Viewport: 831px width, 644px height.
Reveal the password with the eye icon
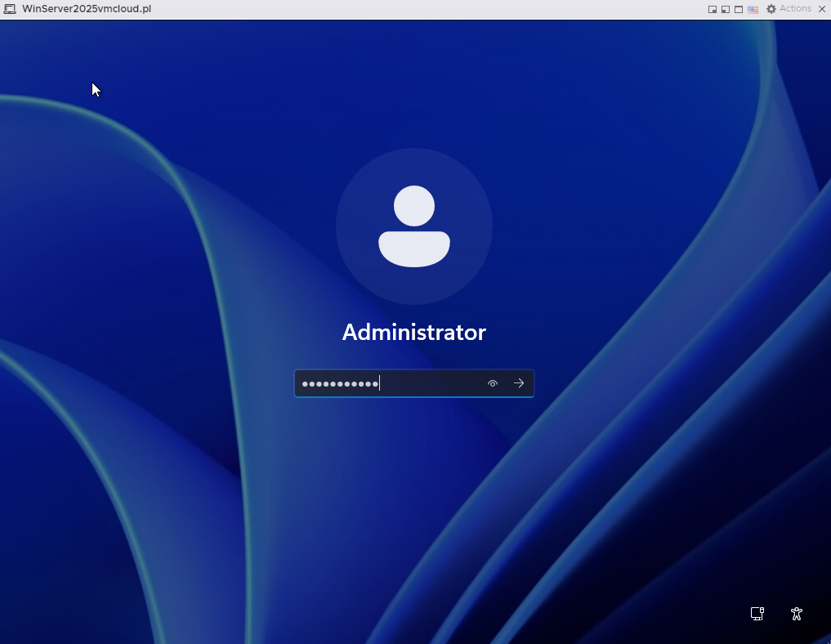pos(493,383)
